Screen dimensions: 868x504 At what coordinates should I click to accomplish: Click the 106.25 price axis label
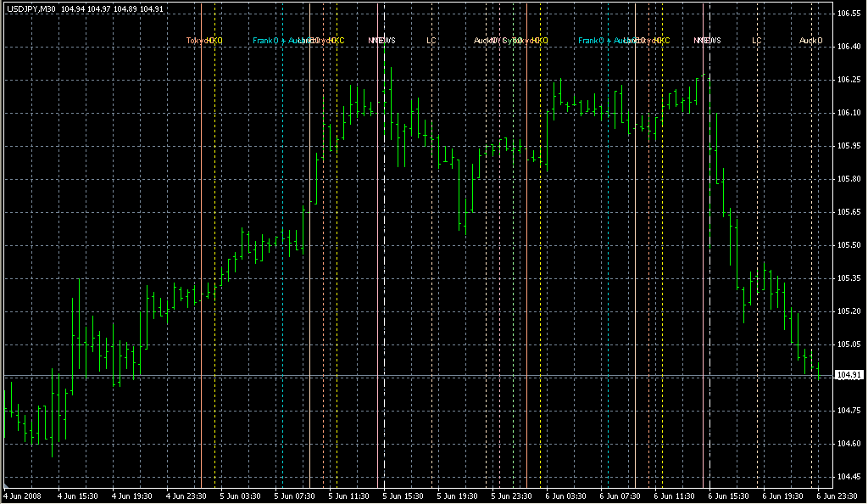[x=849, y=81]
